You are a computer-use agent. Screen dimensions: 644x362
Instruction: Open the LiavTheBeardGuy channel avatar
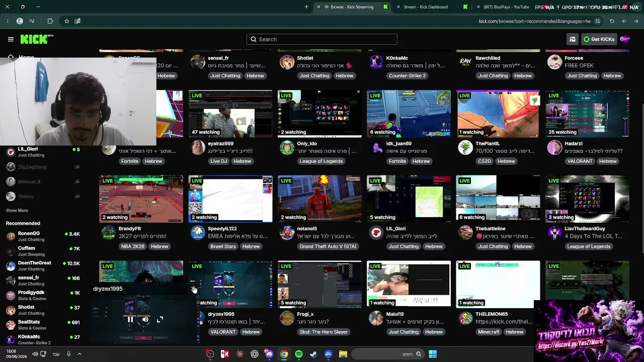[x=555, y=233]
